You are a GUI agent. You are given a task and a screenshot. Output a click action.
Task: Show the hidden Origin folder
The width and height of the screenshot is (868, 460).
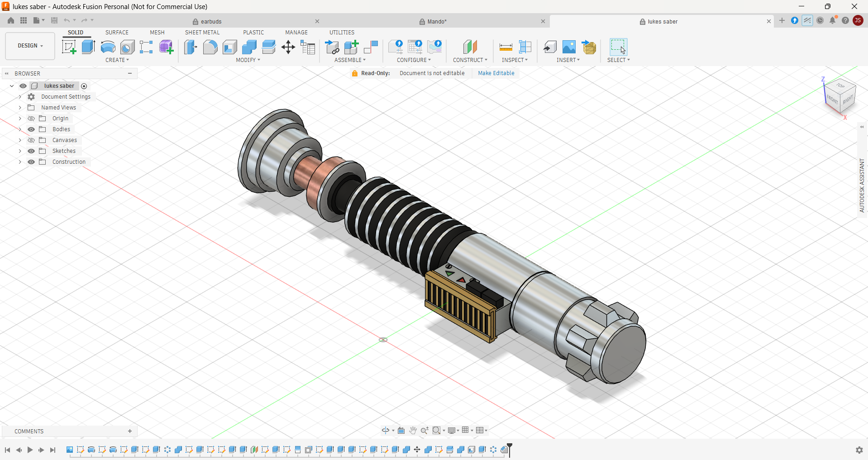(x=31, y=119)
